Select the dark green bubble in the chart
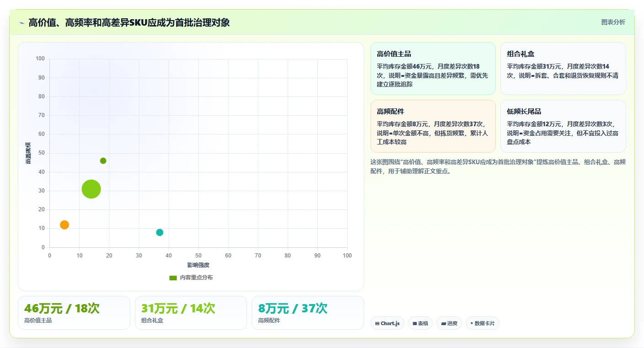Image resolution: width=644 pixels, height=348 pixels. [103, 161]
